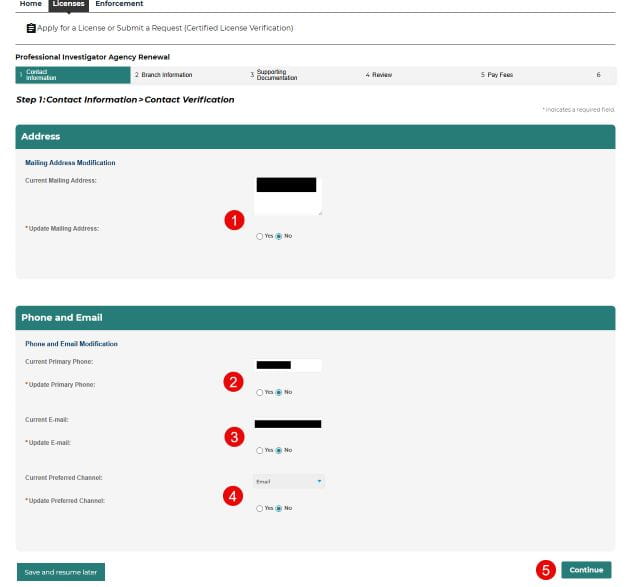629x587 pixels.
Task: Pick No for Update E-mail
Action: tap(279, 451)
